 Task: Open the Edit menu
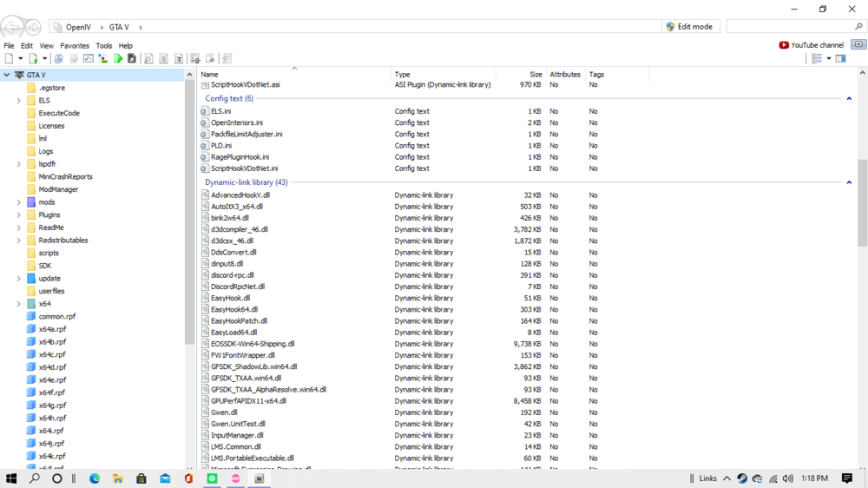pyautogui.click(x=27, y=46)
